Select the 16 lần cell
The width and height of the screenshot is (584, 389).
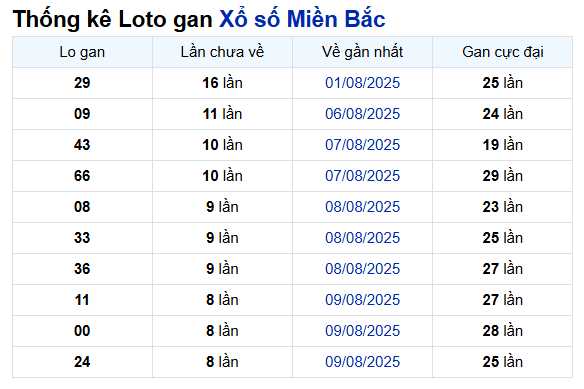222,83
